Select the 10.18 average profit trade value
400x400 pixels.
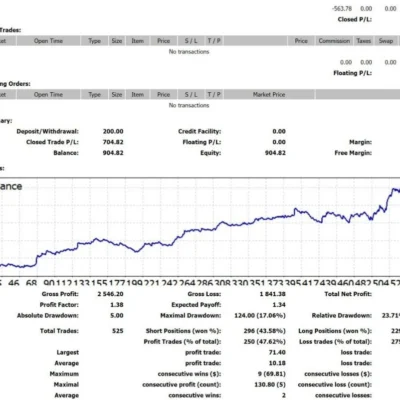tap(277, 363)
